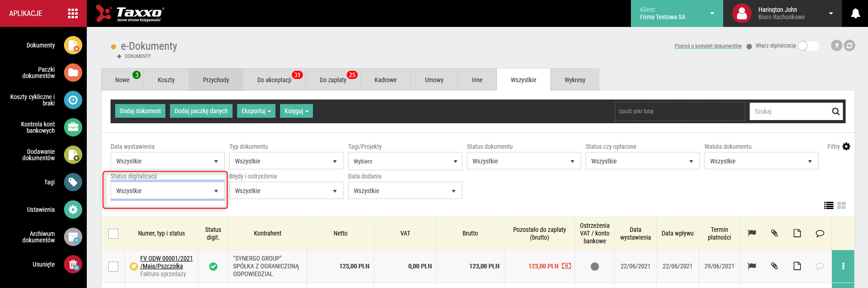This screenshot has height=288, width=868.
Task: Open Ustawienia gear icon in sidebar
Action: coord(73,209)
